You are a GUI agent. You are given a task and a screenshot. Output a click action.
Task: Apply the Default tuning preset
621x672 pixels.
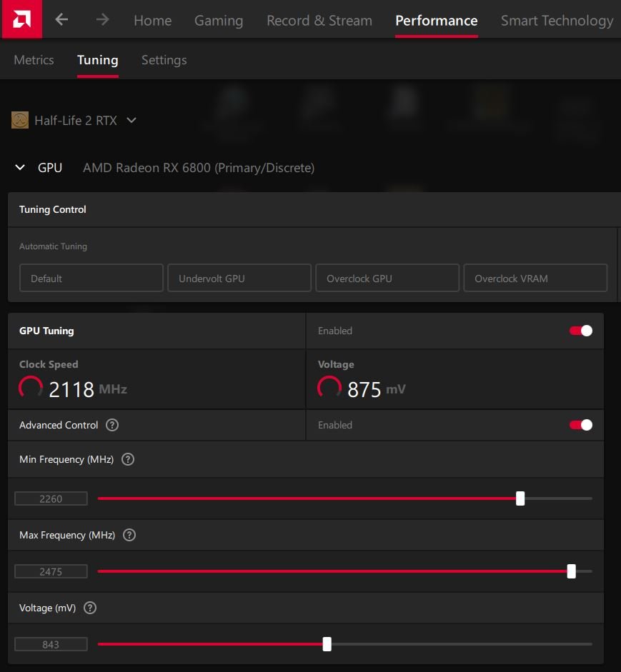coord(91,278)
